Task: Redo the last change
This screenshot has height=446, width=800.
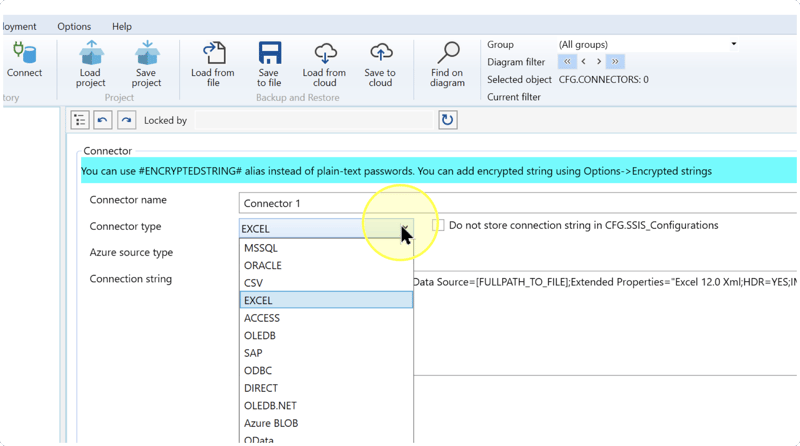Action: 127,120
